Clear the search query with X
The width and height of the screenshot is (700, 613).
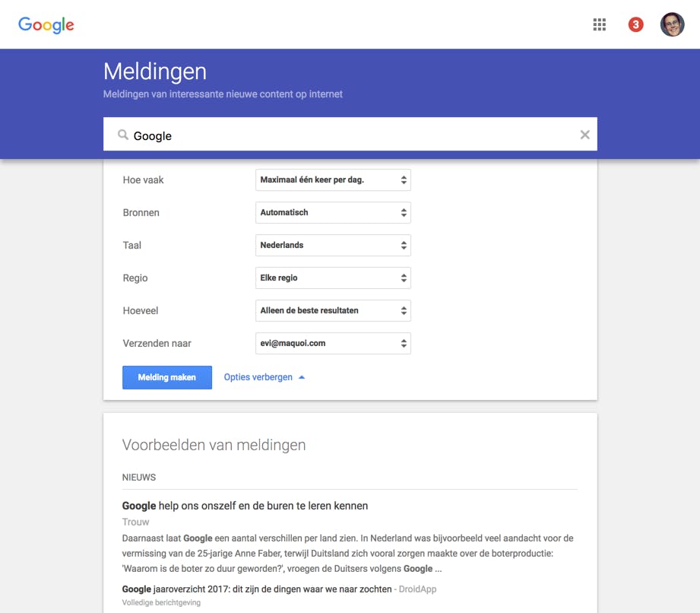coord(584,135)
